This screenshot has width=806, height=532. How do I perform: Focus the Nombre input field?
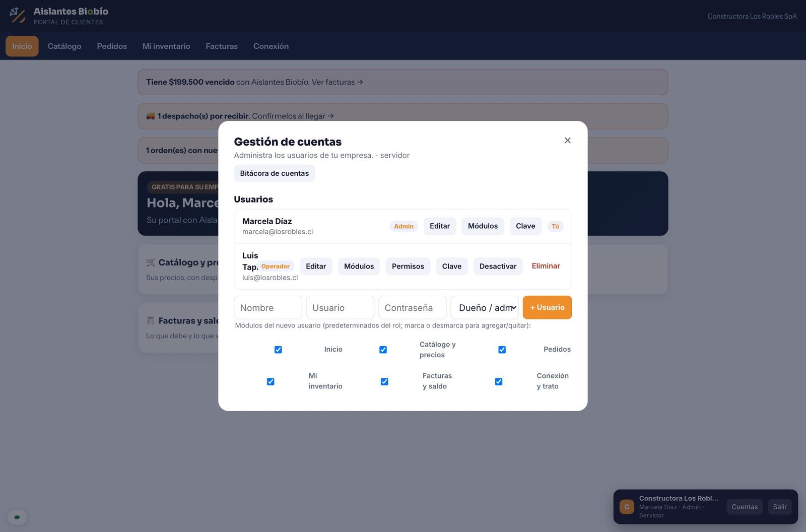tap(268, 307)
